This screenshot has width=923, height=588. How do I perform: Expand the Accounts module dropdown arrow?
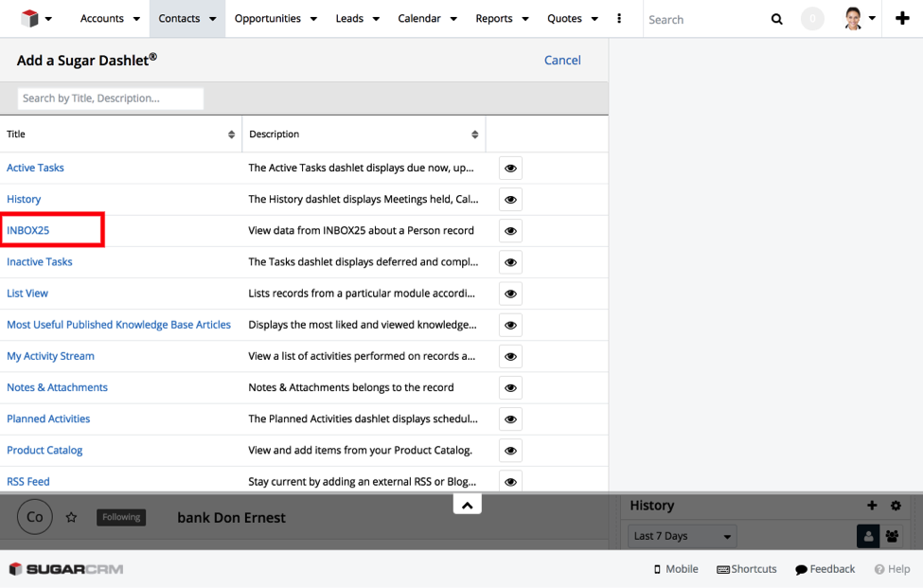point(136,19)
